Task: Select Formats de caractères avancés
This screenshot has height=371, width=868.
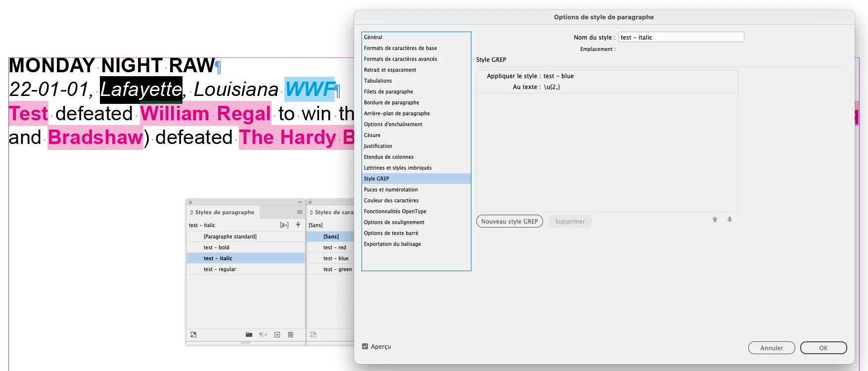Action: coord(416,59)
